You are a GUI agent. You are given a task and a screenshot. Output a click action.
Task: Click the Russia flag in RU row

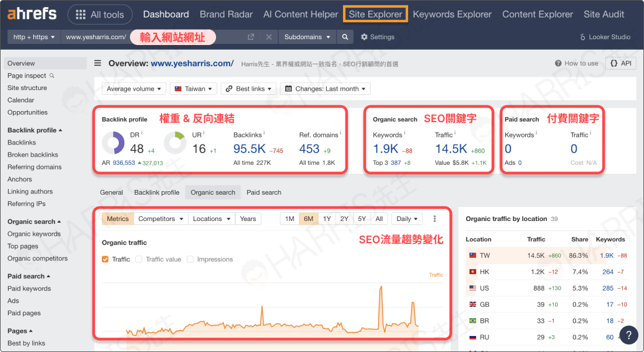(472, 337)
